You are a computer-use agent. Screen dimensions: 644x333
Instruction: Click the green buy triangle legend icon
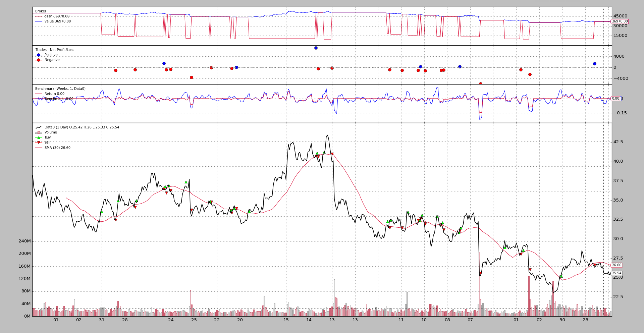(39, 137)
